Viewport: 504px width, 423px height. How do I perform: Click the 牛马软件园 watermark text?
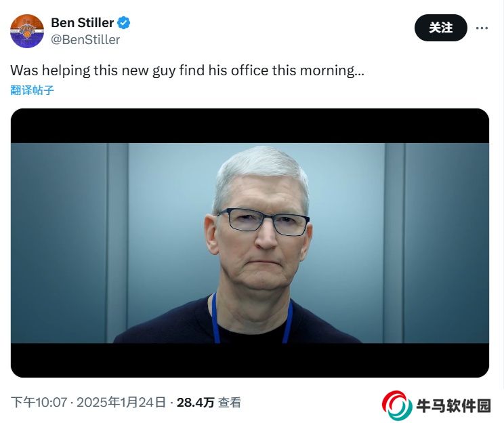pos(454,405)
